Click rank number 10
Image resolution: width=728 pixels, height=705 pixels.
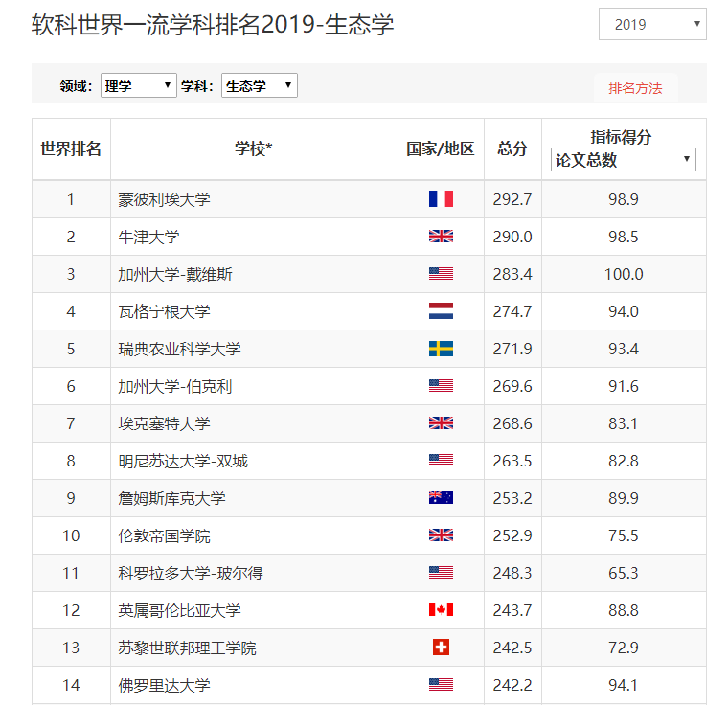tap(71, 535)
